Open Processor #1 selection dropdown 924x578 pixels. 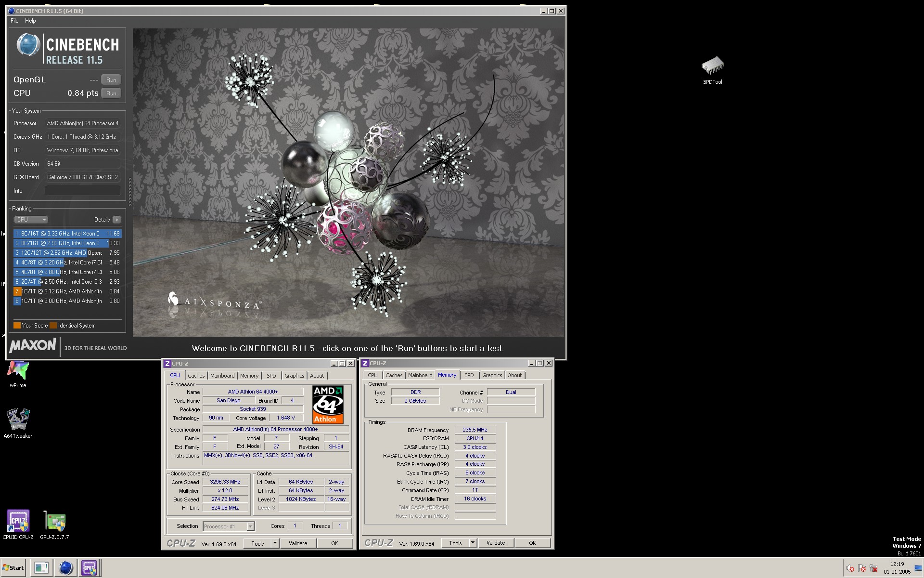(x=229, y=526)
